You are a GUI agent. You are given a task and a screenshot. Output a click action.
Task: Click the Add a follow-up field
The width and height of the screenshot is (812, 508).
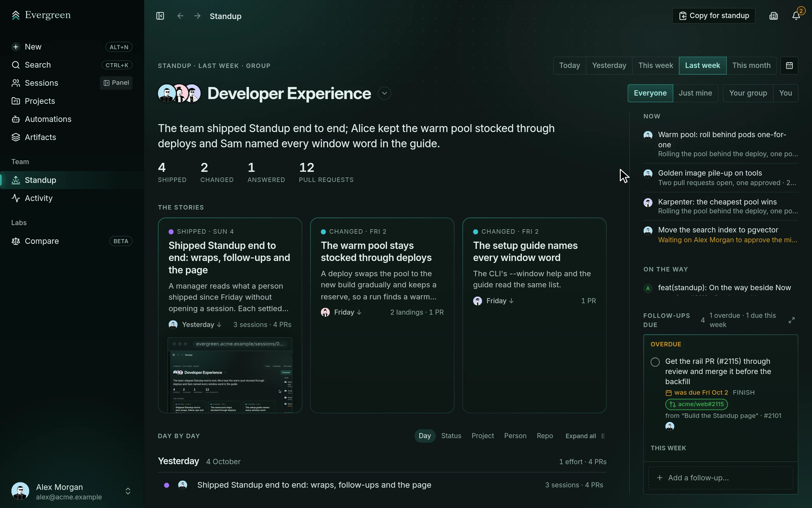(x=720, y=478)
